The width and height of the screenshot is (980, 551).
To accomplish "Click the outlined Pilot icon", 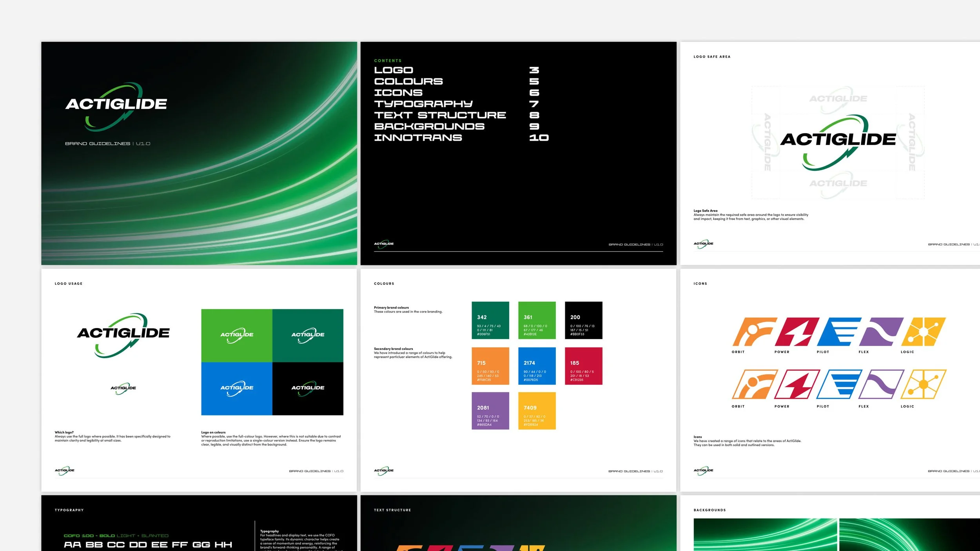I will 840,384.
